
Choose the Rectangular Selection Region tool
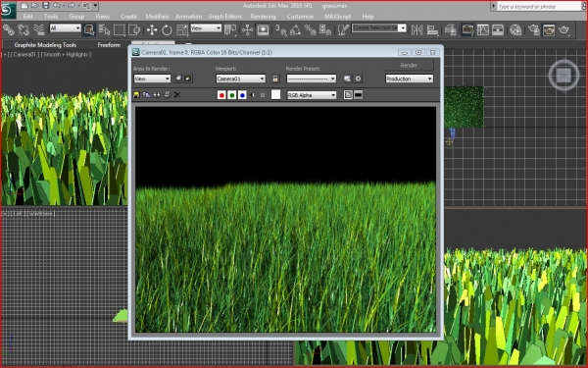click(120, 29)
